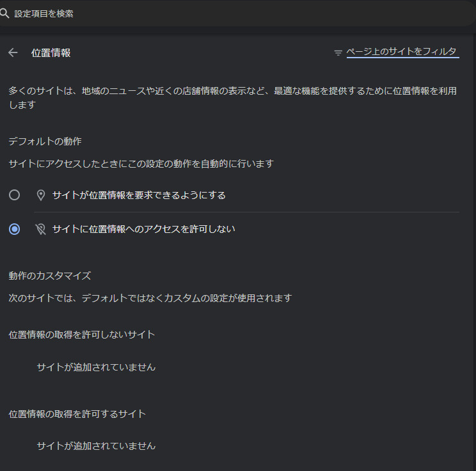The height and width of the screenshot is (471, 476).
Task: Select the radio button blocking location access
Action: coord(14,228)
